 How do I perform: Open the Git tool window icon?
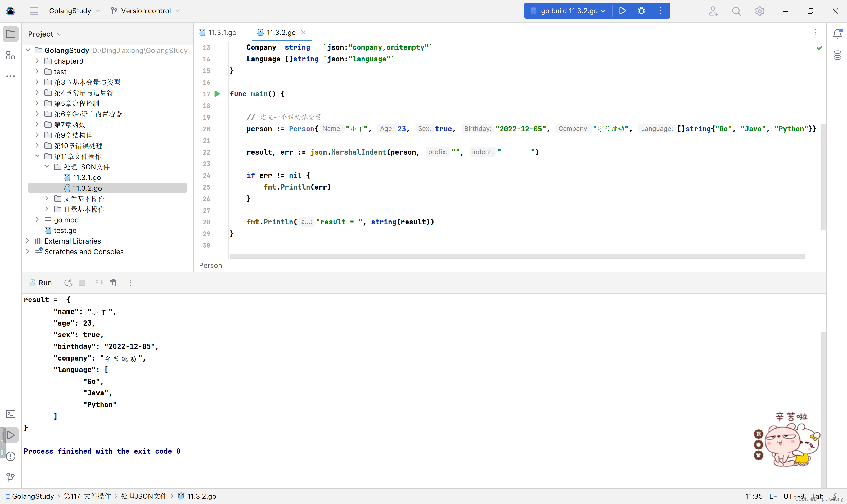pyautogui.click(x=11, y=477)
